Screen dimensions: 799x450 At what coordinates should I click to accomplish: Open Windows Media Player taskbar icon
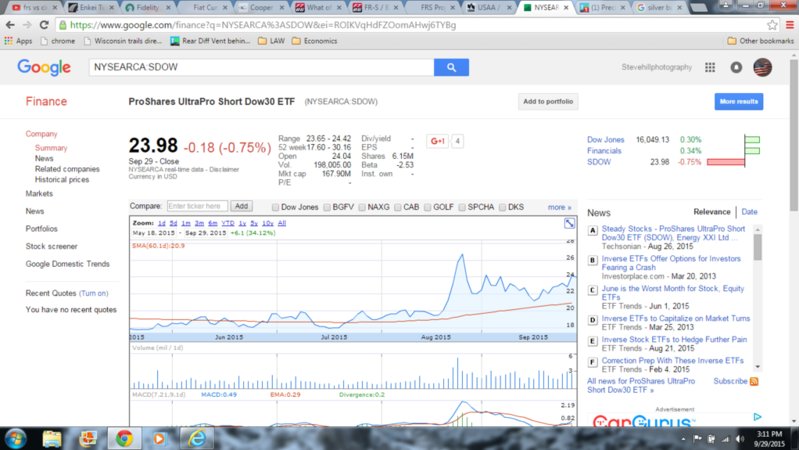[x=159, y=438]
